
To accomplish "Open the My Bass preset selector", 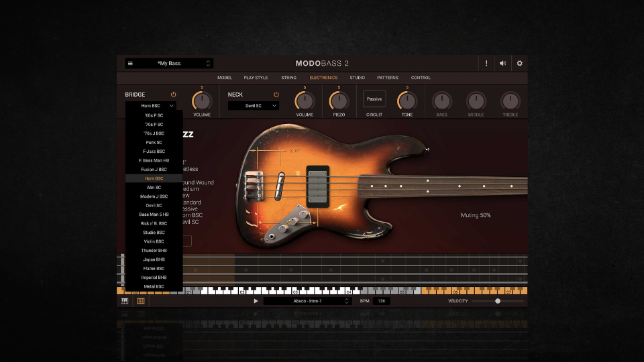I will coord(169,63).
